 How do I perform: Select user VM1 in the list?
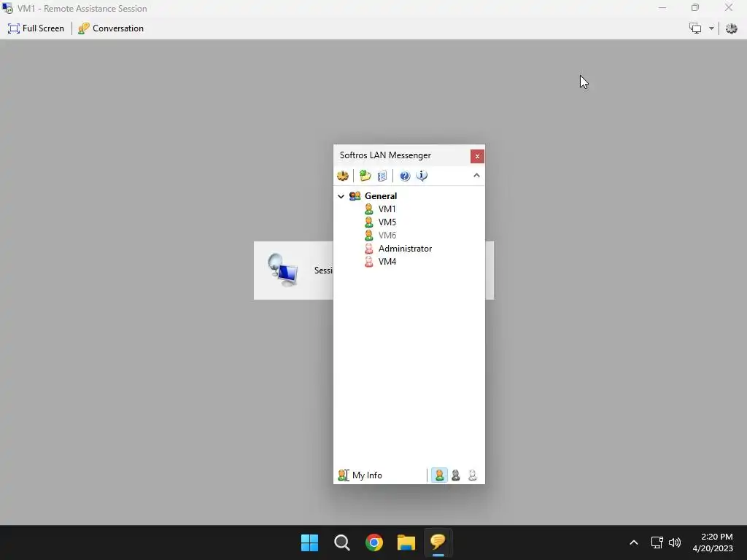(387, 209)
